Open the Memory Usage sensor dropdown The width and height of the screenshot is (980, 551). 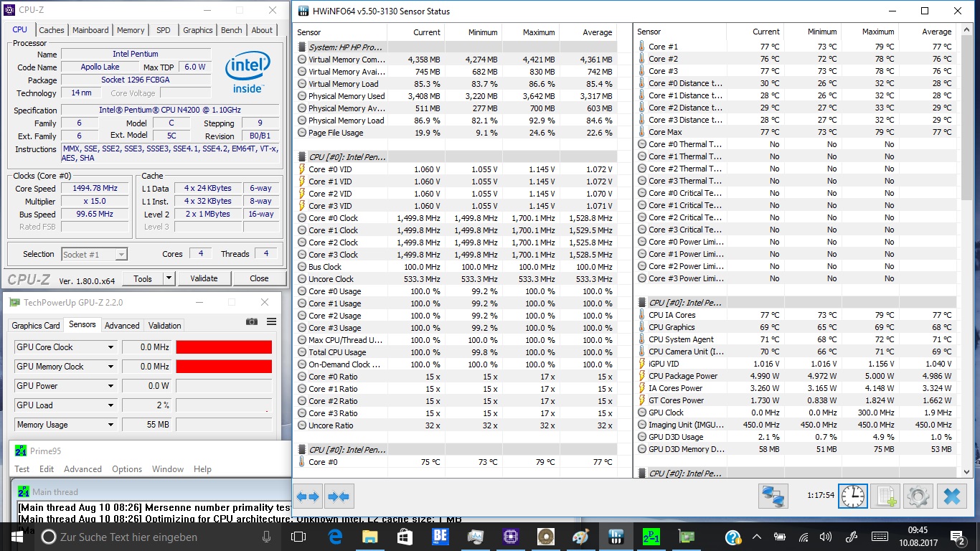[x=110, y=425]
